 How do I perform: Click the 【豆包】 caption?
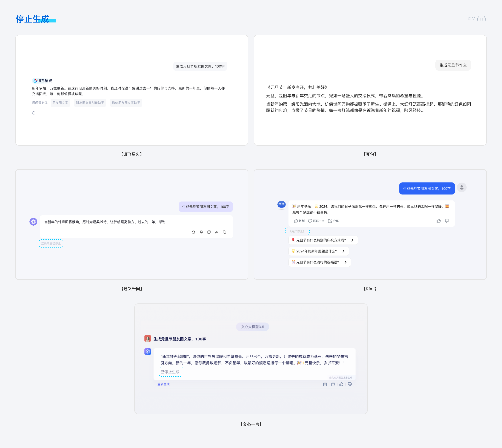(x=370, y=154)
